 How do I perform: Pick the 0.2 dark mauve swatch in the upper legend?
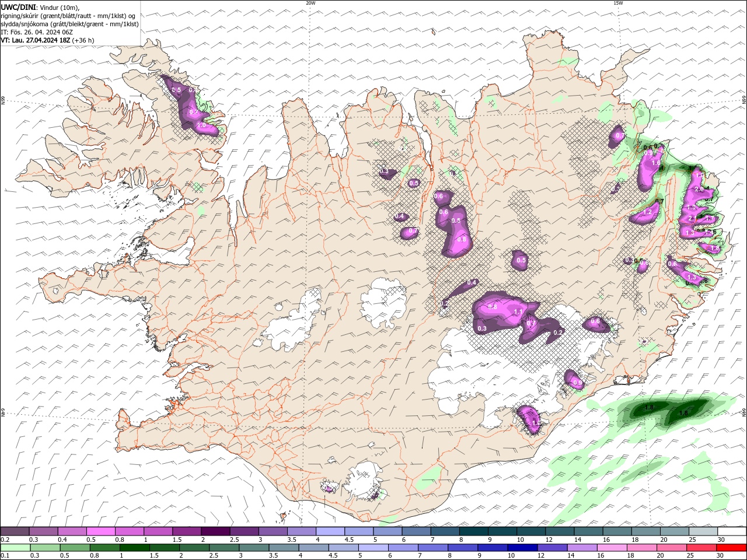(15, 531)
